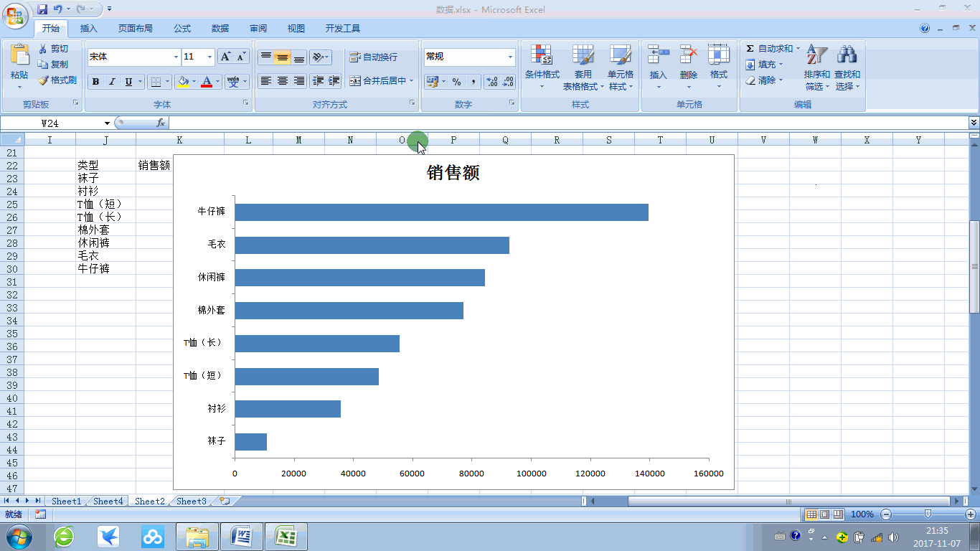Click the zoom slider handle in status bar
Image resolution: width=980 pixels, height=551 pixels.
(x=928, y=514)
